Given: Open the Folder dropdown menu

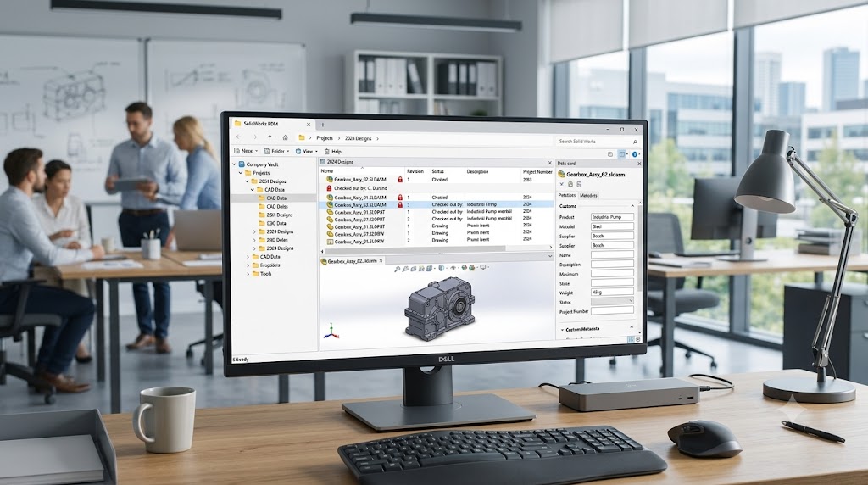Looking at the screenshot, I should tap(276, 151).
